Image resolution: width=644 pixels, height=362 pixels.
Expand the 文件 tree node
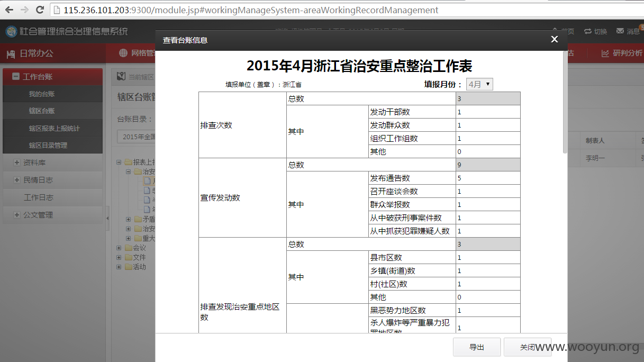coord(119,257)
